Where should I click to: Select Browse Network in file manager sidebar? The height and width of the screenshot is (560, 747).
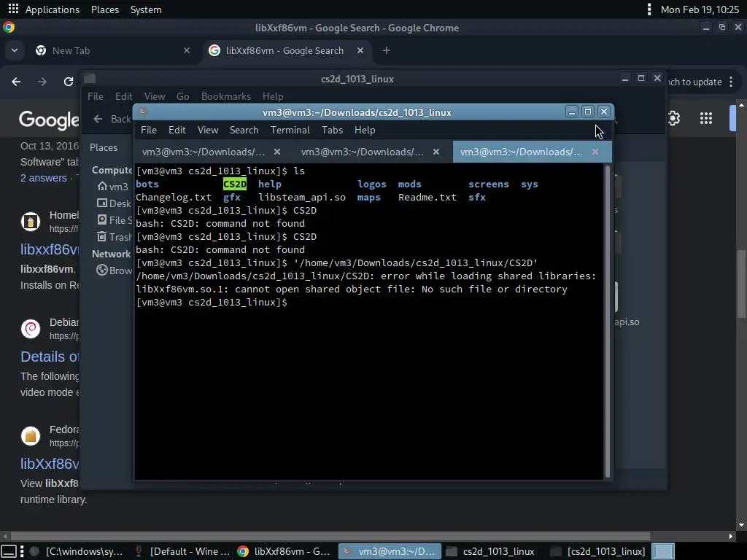pos(115,271)
